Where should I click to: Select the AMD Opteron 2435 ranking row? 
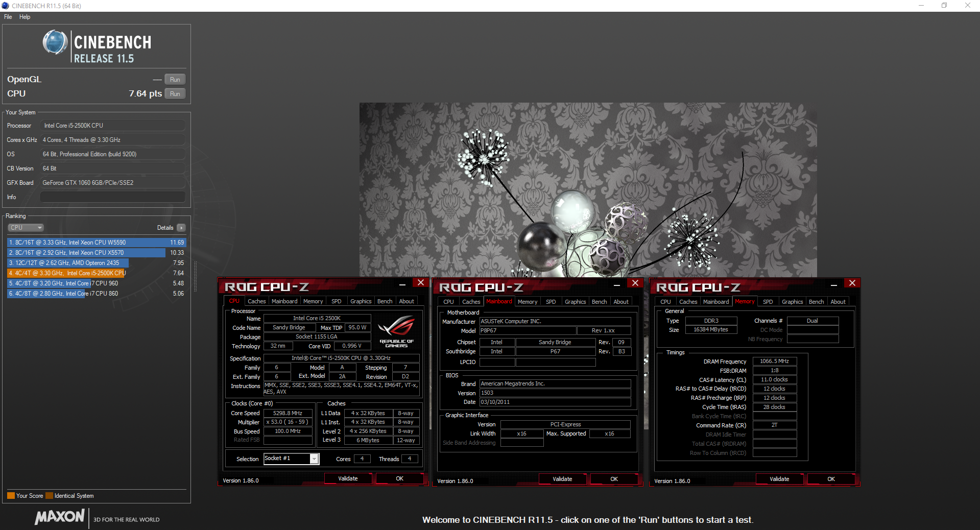point(96,263)
